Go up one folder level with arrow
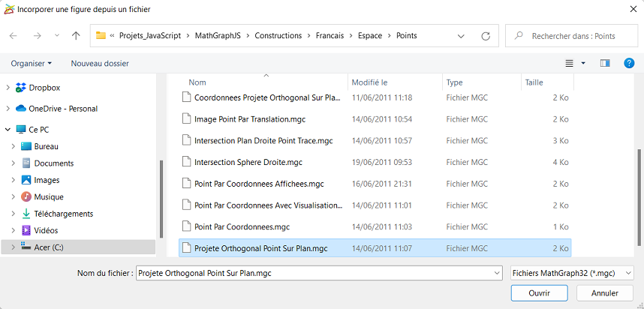 point(76,36)
